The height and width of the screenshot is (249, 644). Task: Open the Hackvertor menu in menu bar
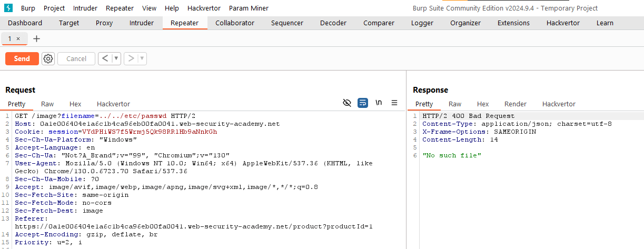(204, 8)
